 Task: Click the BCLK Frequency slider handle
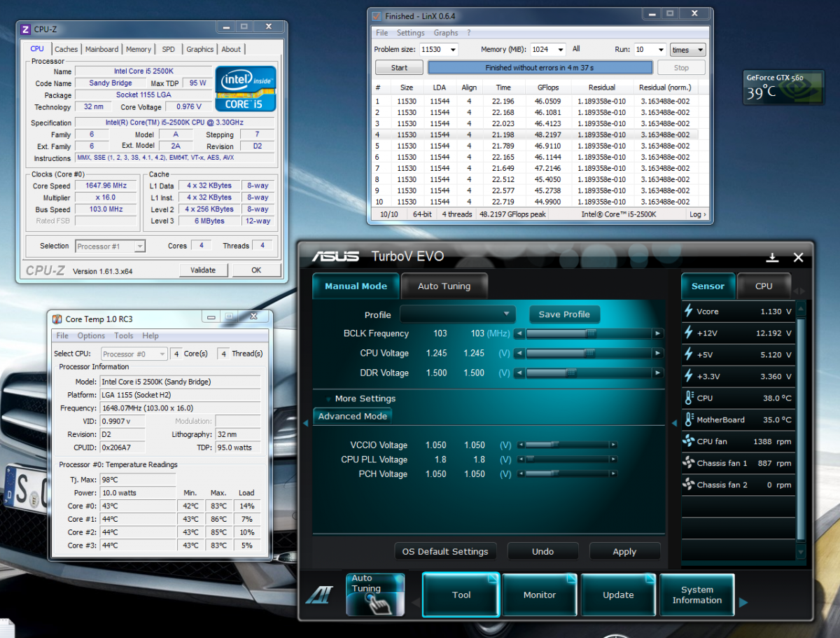pos(591,334)
